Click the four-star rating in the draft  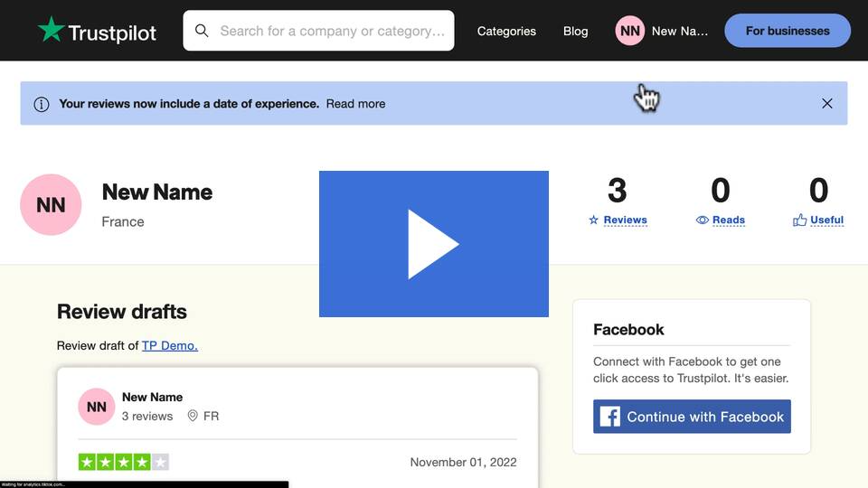(x=124, y=462)
